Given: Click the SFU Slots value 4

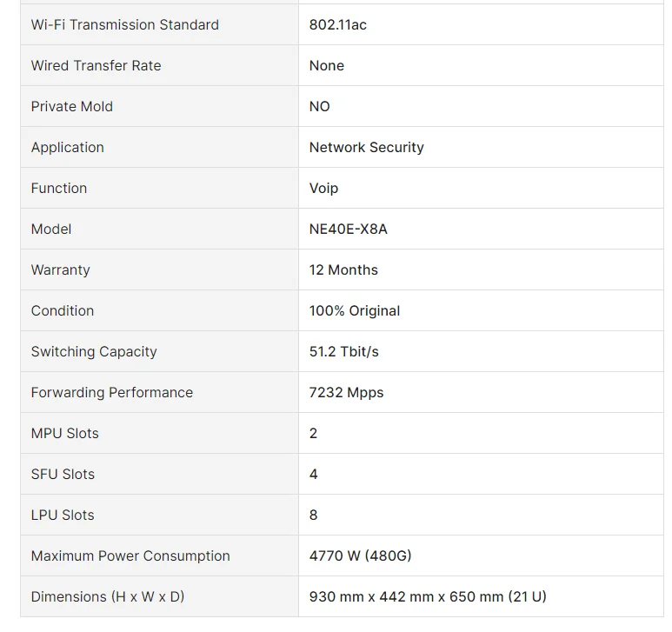Looking at the screenshot, I should [313, 475].
